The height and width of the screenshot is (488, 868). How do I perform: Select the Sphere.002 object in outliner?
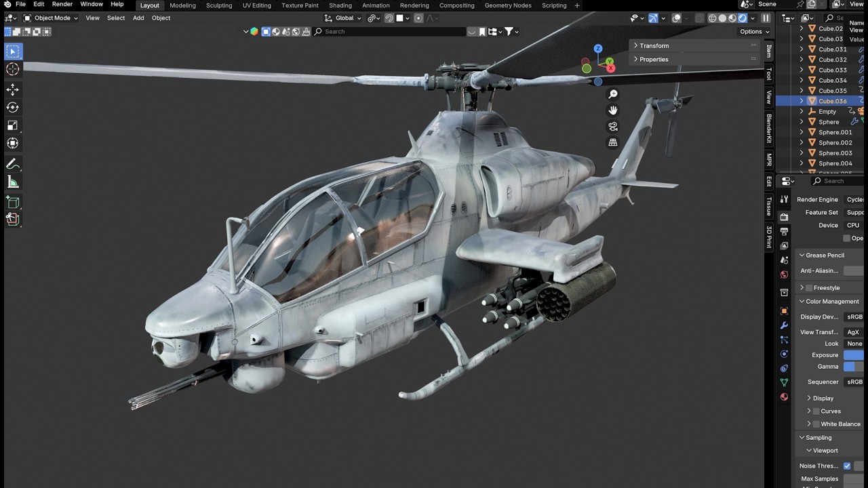click(835, 142)
